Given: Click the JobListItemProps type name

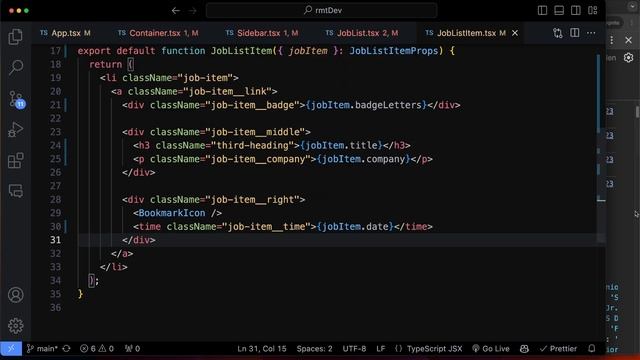Looking at the screenshot, I should click(393, 51).
